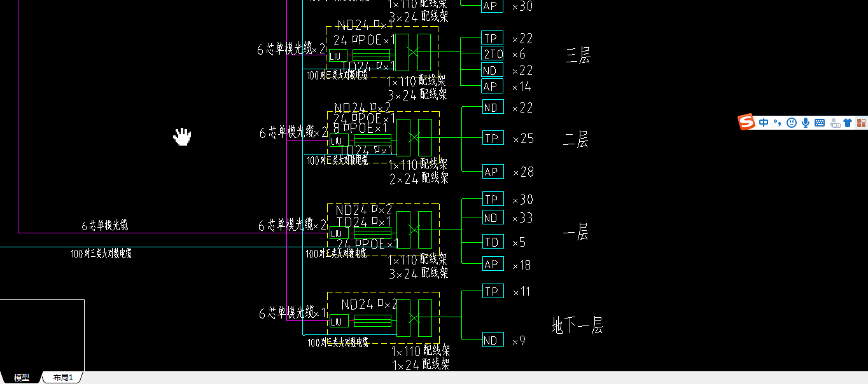Select the TP box beside ×25

(x=493, y=138)
